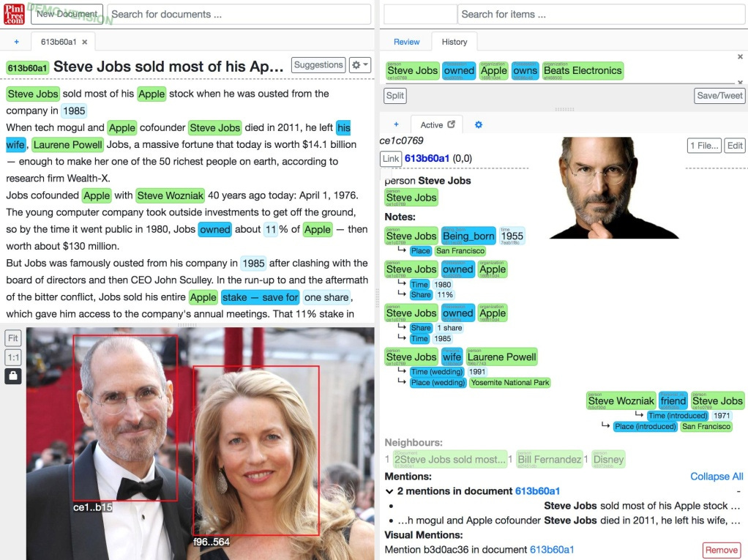Click highlighted 'Laurene Powell' in document text

[x=68, y=144]
